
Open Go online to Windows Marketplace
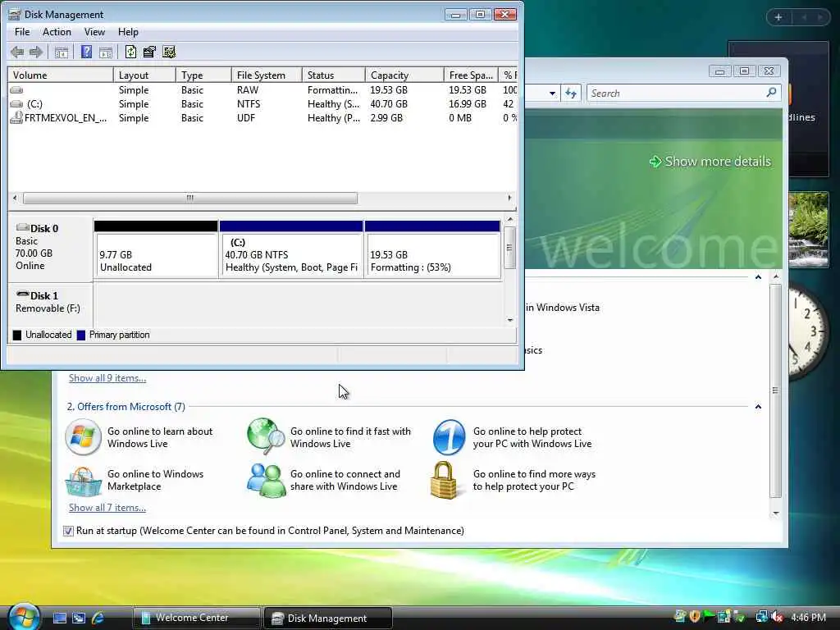[155, 481]
